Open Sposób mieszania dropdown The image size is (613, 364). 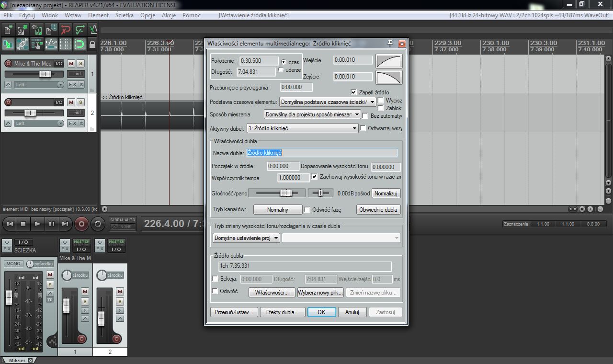[x=312, y=114]
